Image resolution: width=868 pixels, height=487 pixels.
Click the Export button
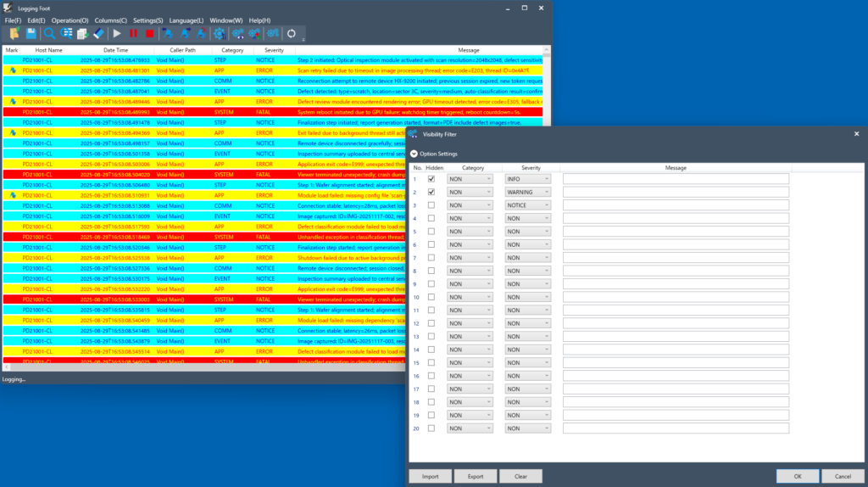(x=476, y=476)
